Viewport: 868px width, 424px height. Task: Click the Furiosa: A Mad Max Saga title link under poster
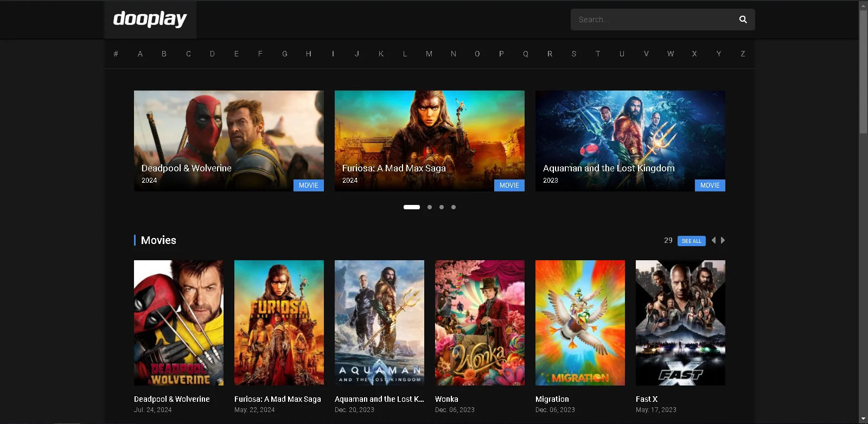pyautogui.click(x=278, y=399)
